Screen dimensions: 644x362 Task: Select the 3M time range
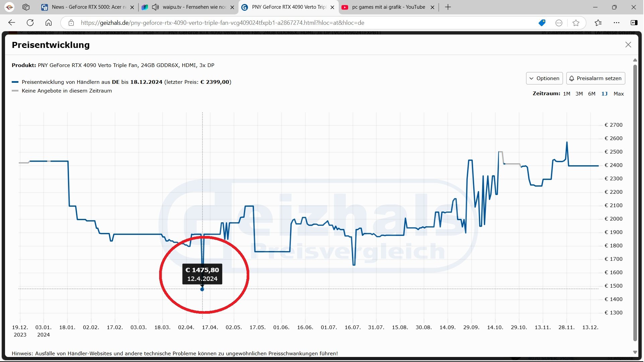pos(579,94)
